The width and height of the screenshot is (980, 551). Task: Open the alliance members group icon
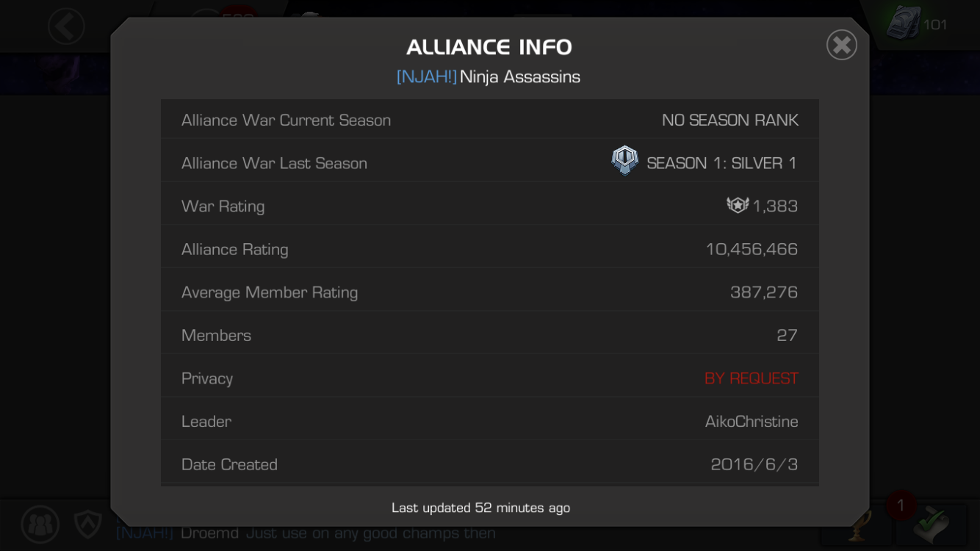[x=40, y=525]
